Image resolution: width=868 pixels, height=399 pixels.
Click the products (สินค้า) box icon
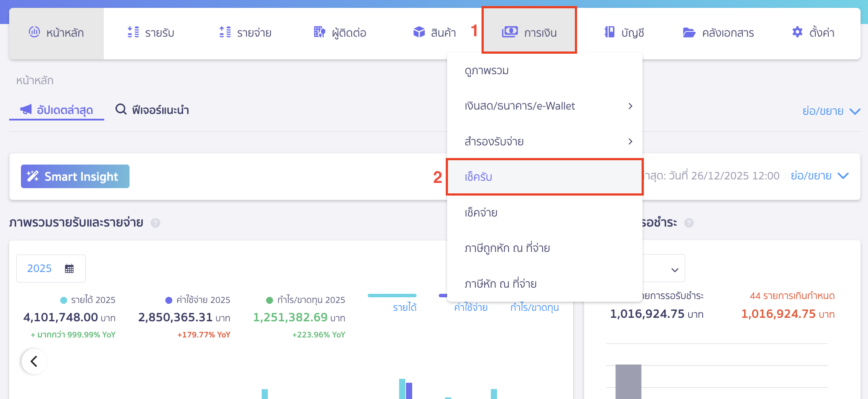(x=419, y=32)
